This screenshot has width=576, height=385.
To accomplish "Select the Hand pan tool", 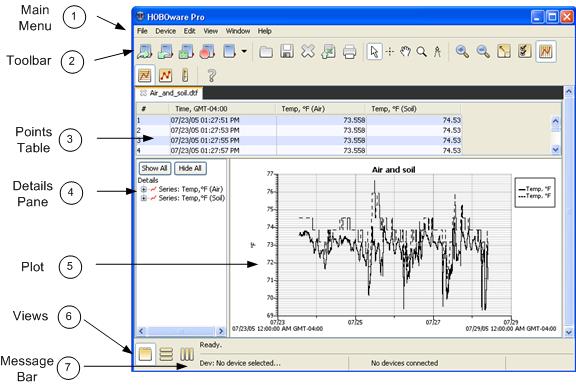I will tap(405, 51).
